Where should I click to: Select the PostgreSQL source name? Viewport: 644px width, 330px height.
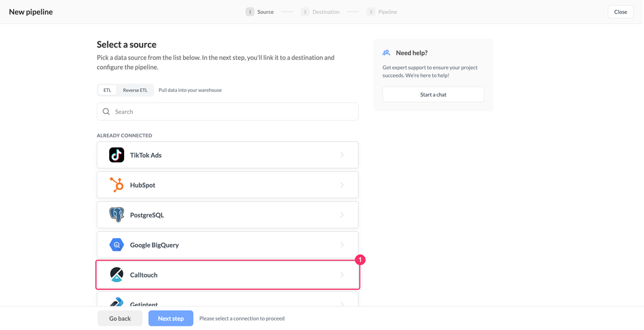[147, 215]
